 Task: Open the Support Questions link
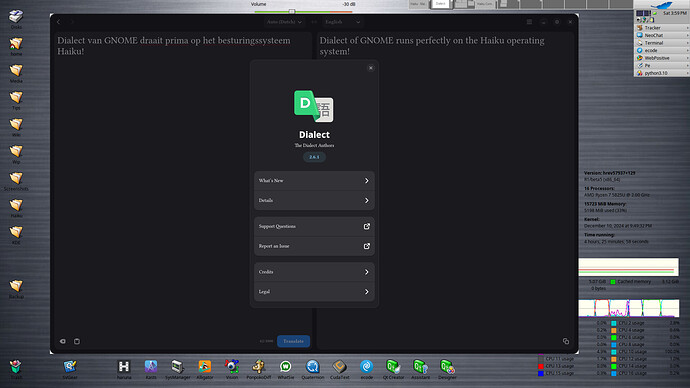pos(314,227)
